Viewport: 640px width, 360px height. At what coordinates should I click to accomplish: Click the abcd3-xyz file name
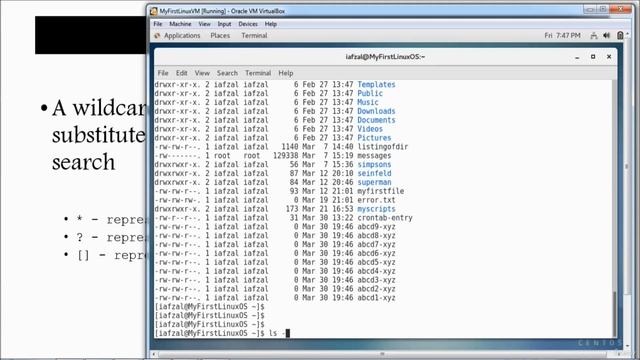coord(376,280)
